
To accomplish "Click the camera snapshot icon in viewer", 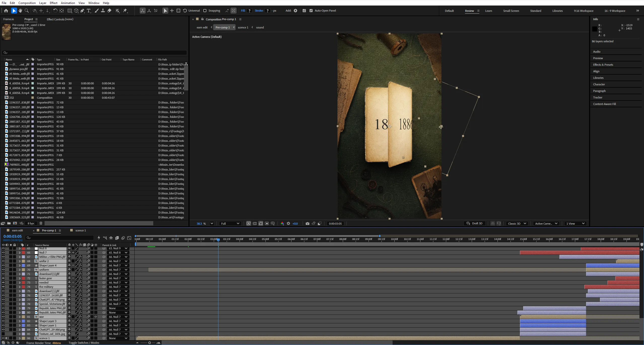I will (x=307, y=223).
